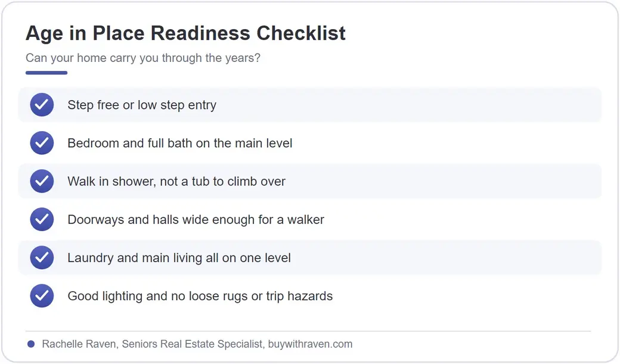This screenshot has width=620, height=364.
Task: Select the Doorways and halls checkmark circle
Action: pyautogui.click(x=42, y=219)
